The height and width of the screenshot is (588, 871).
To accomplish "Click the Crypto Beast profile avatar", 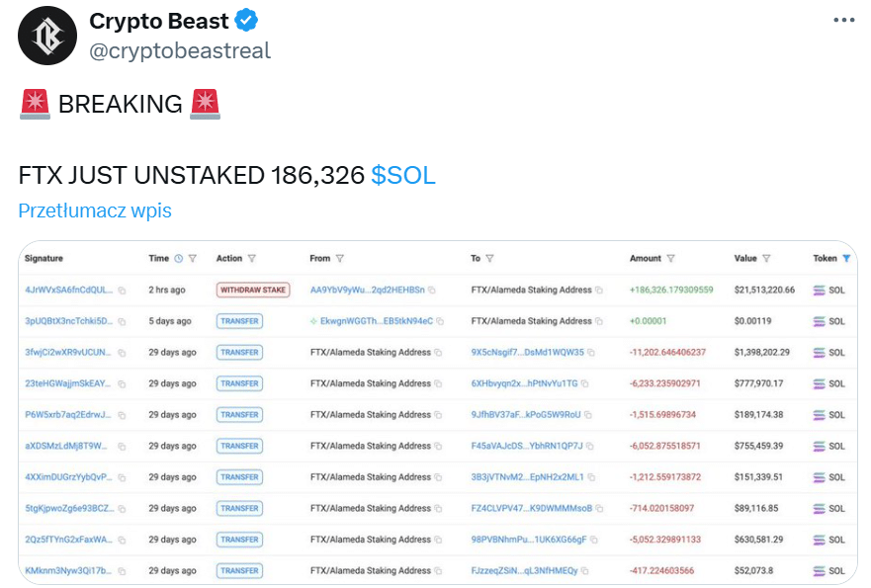I will pyautogui.click(x=47, y=36).
